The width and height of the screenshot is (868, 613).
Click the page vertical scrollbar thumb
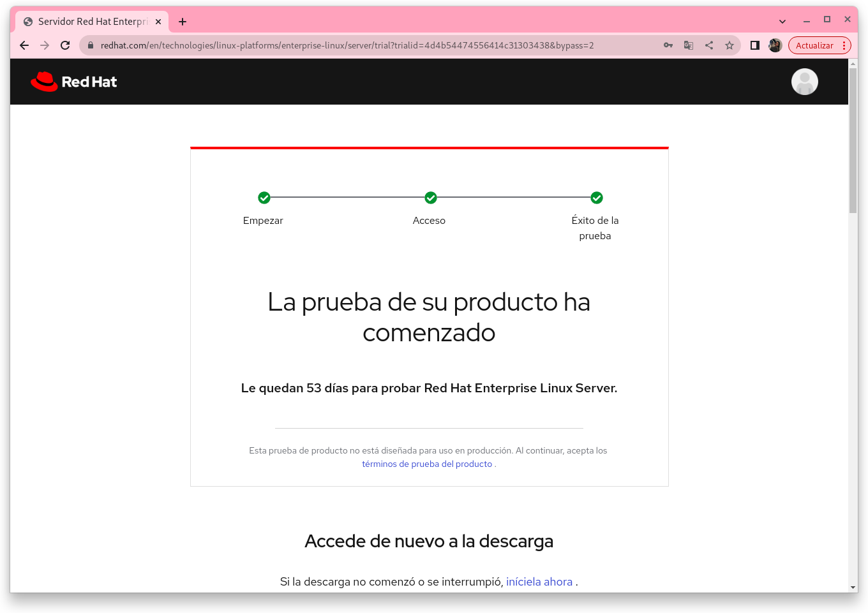(853, 140)
